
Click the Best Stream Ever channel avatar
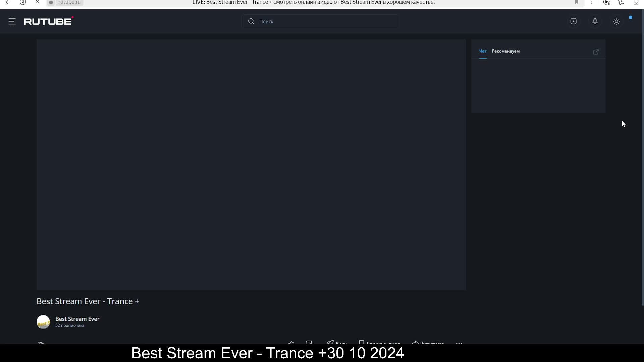(43, 322)
